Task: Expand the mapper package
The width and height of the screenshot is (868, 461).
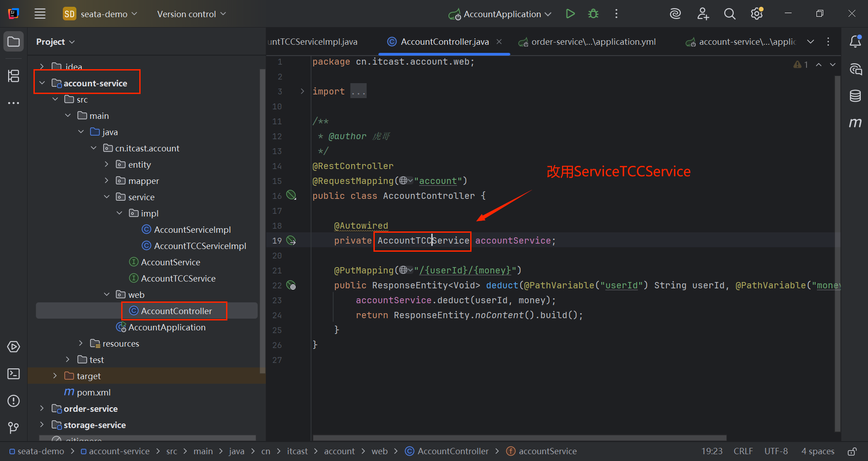Action: 107,181
